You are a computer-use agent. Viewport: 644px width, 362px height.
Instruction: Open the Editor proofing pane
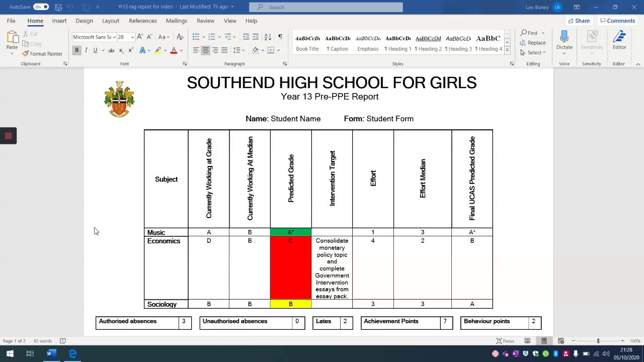[x=619, y=40]
